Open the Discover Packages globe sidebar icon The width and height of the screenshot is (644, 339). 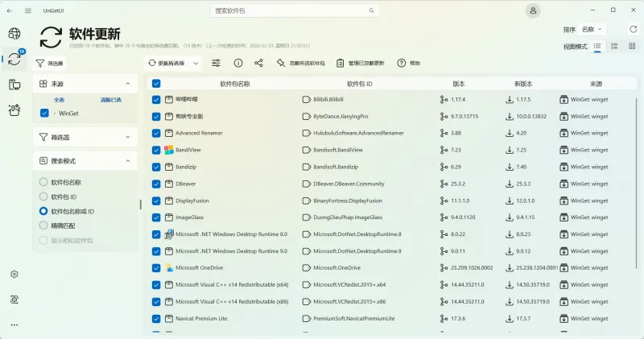(x=14, y=33)
